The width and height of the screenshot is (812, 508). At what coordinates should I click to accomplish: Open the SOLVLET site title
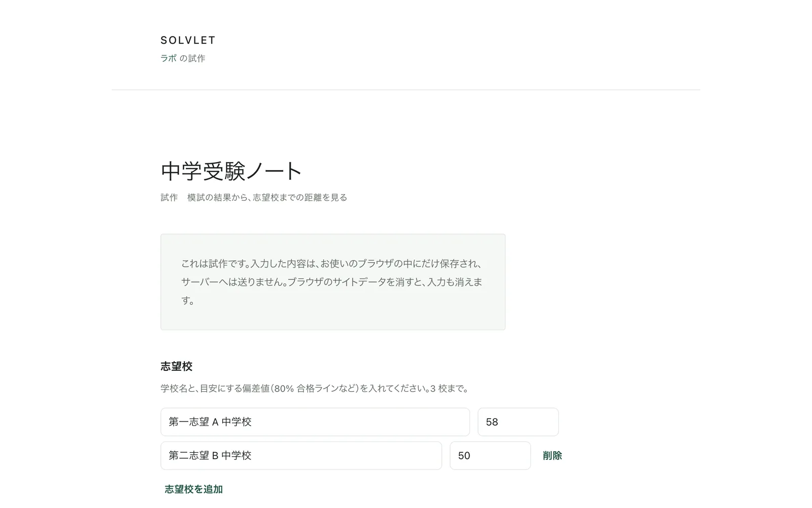coord(188,40)
